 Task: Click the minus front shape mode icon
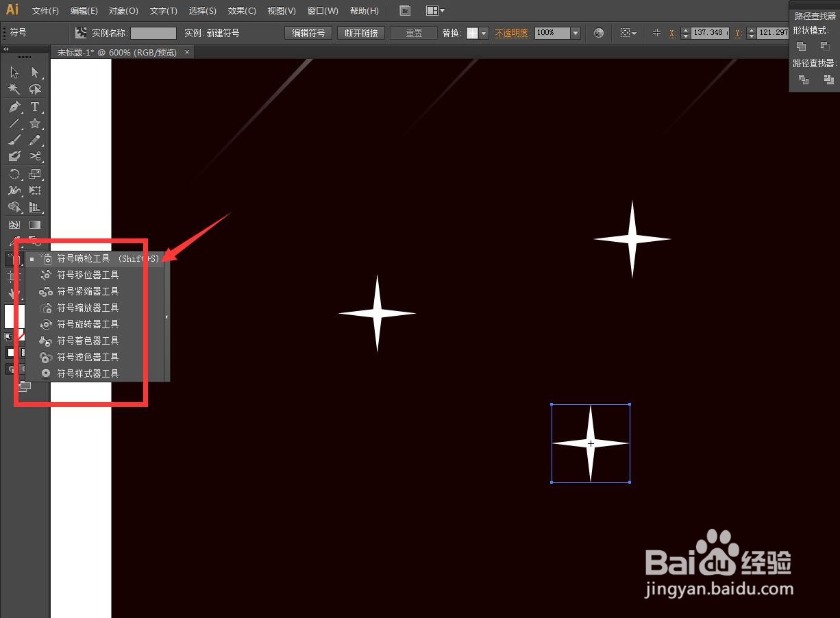tap(824, 47)
